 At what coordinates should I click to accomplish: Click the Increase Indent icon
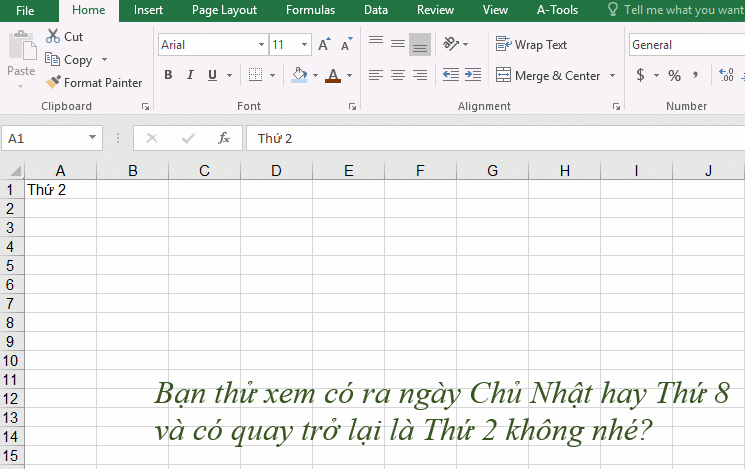coord(472,75)
